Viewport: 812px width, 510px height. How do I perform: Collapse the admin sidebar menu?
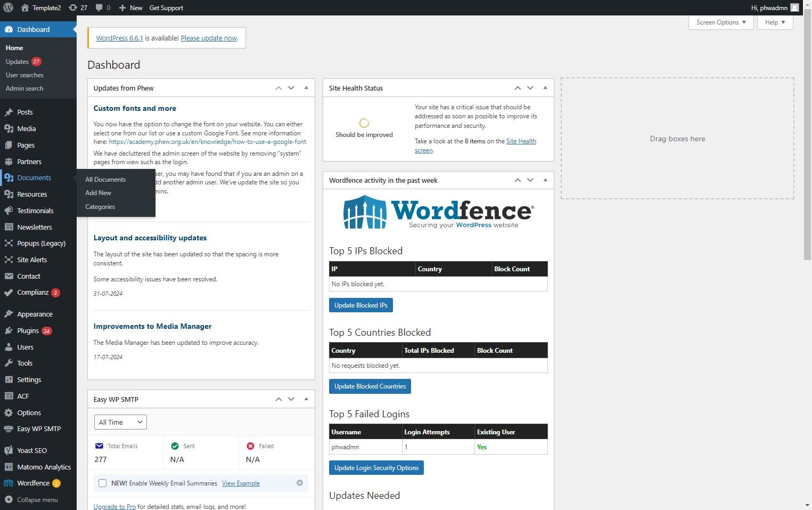click(x=32, y=500)
